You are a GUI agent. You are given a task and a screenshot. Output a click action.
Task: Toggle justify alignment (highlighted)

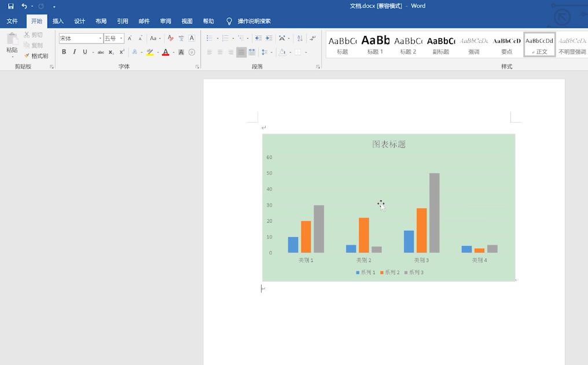click(x=241, y=52)
